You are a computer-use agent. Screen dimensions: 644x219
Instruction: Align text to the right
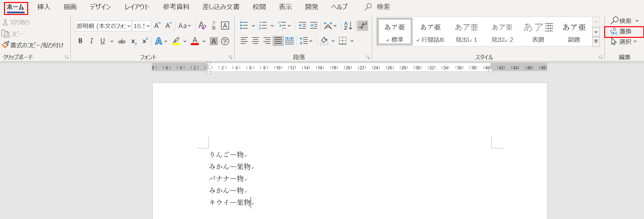pos(267,41)
